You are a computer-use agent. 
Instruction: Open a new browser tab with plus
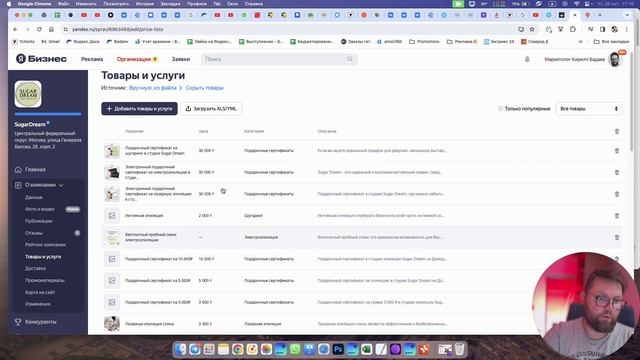(600, 15)
